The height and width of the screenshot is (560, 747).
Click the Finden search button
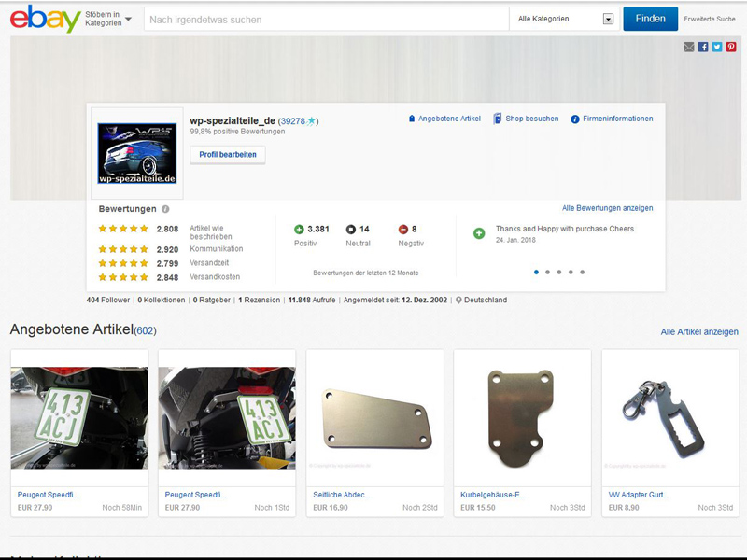(650, 19)
